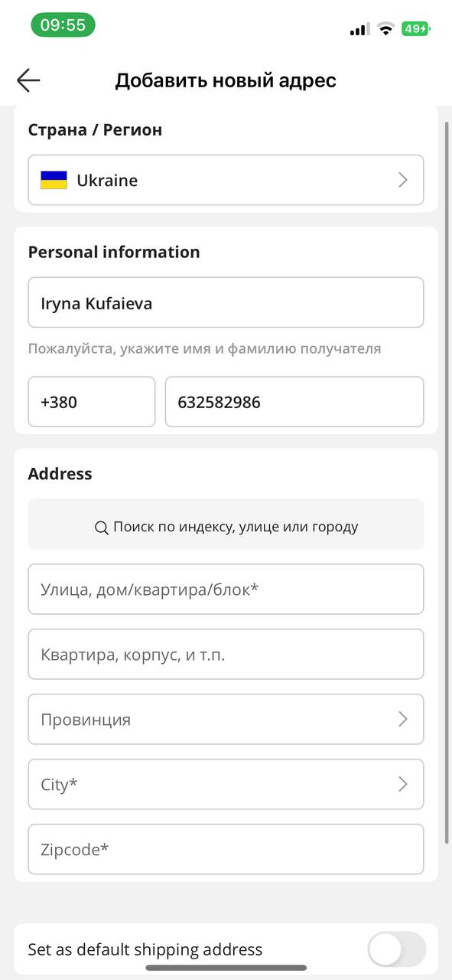Viewport: 452px width, 980px height.
Task: Tap the magnifier search icon in Address
Action: click(x=101, y=528)
